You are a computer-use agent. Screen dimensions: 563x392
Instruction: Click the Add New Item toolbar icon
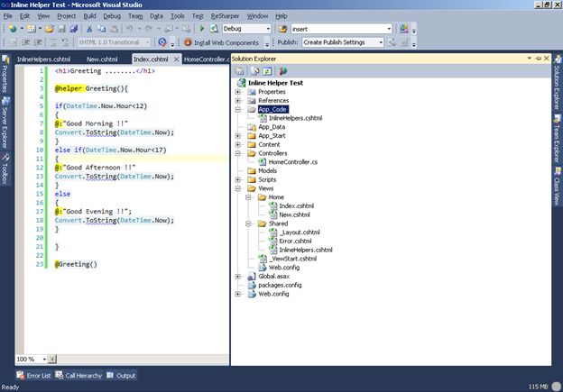[x=32, y=29]
